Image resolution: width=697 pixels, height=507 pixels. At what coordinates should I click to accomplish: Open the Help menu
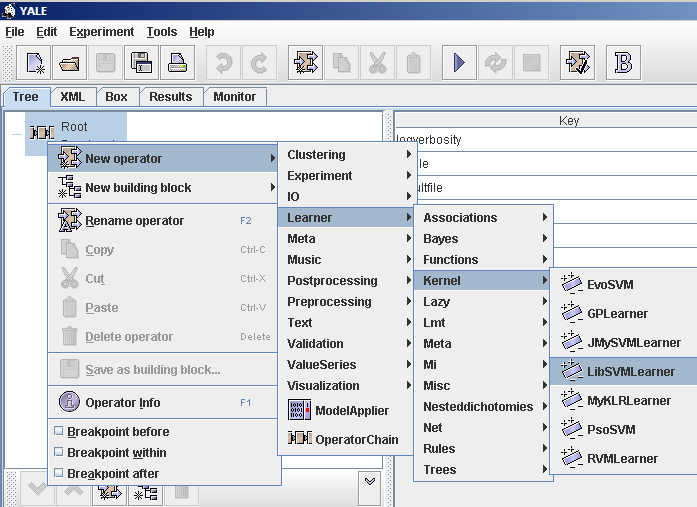point(202,32)
